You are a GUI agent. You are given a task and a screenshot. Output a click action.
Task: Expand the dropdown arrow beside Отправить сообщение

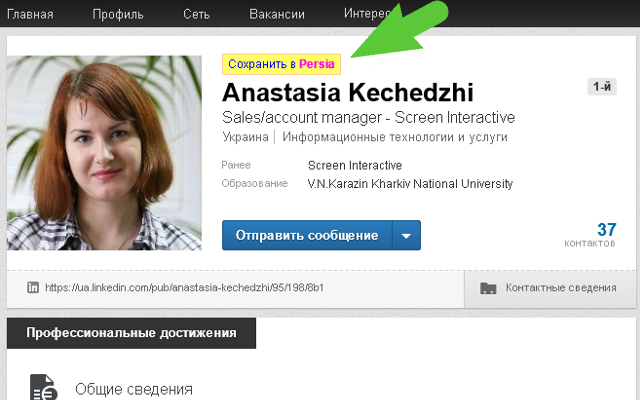click(x=406, y=236)
